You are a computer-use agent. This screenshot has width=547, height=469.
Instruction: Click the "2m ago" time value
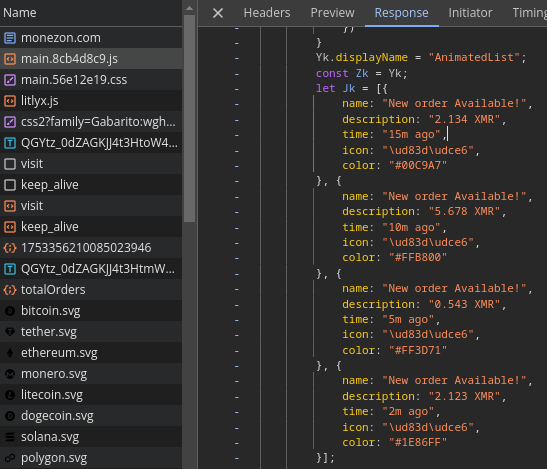click(x=408, y=412)
